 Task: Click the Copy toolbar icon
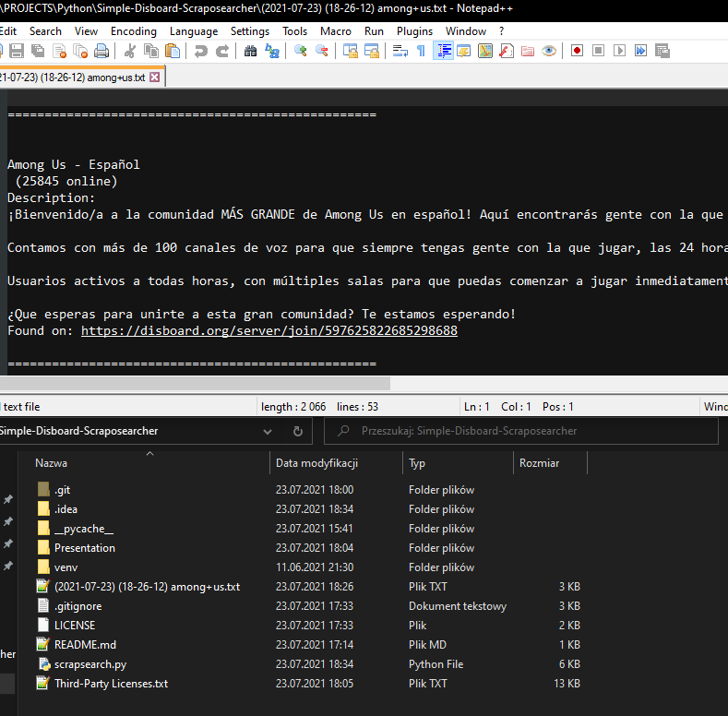point(151,51)
